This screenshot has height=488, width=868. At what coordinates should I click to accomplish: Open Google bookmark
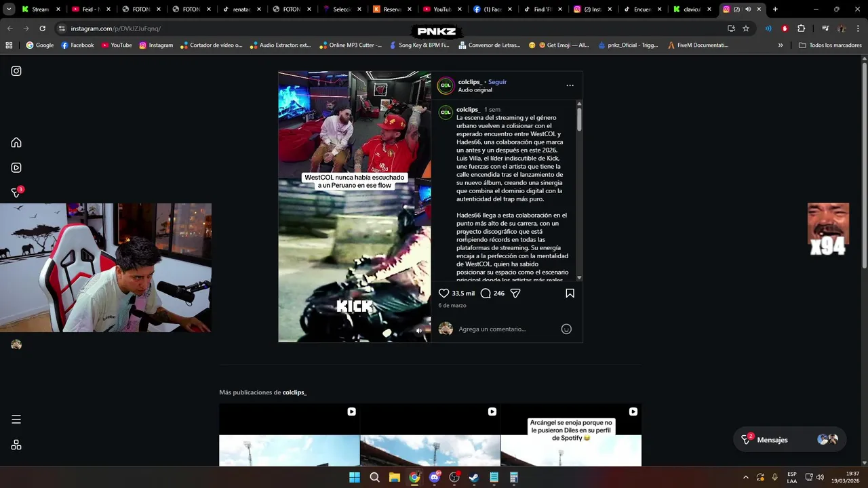[40, 45]
